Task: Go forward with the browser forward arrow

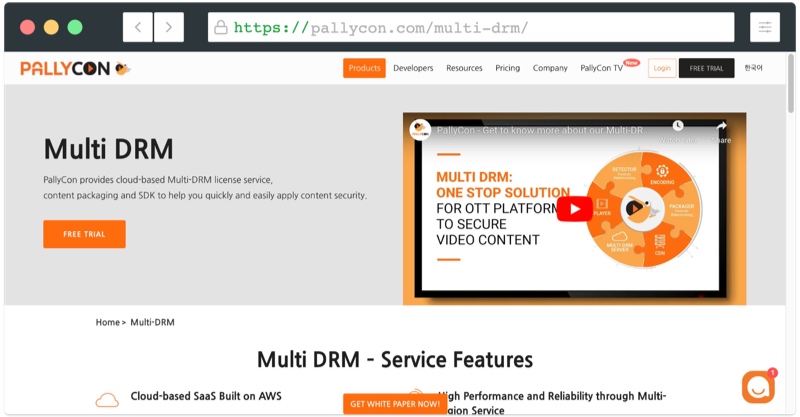Action: tap(169, 27)
